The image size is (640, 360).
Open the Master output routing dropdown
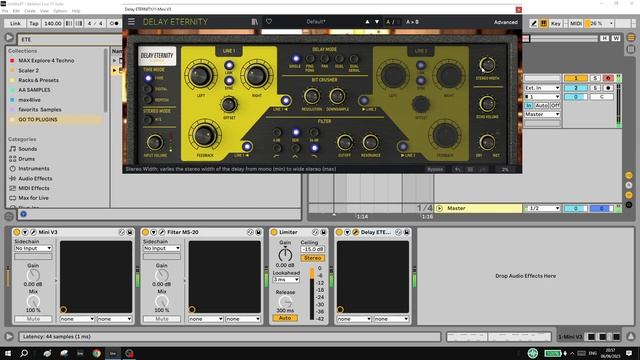click(x=542, y=114)
